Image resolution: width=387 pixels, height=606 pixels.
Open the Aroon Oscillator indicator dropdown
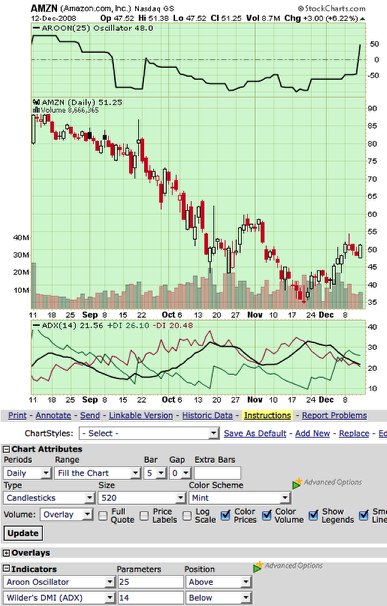[x=59, y=582]
